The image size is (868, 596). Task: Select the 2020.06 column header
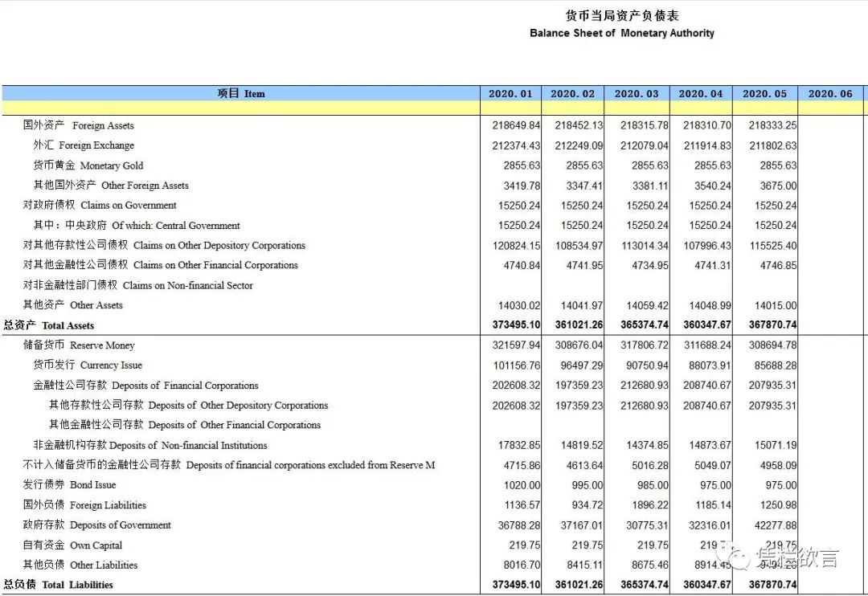[830, 93]
